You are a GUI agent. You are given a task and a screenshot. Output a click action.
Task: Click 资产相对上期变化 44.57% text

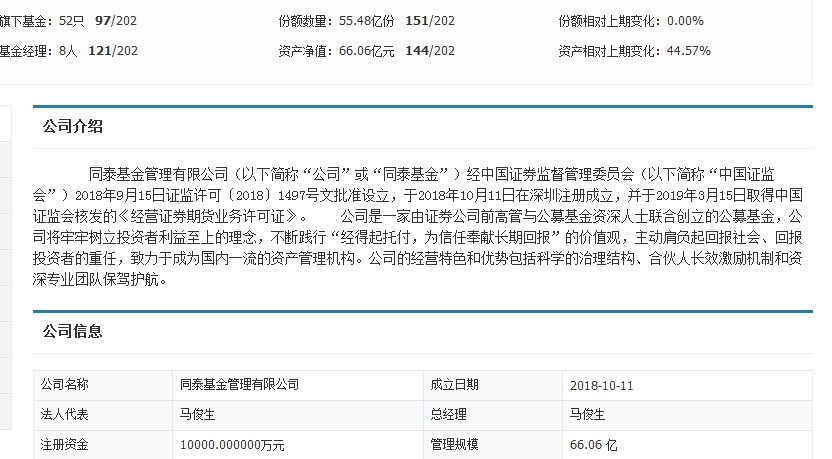[634, 51]
